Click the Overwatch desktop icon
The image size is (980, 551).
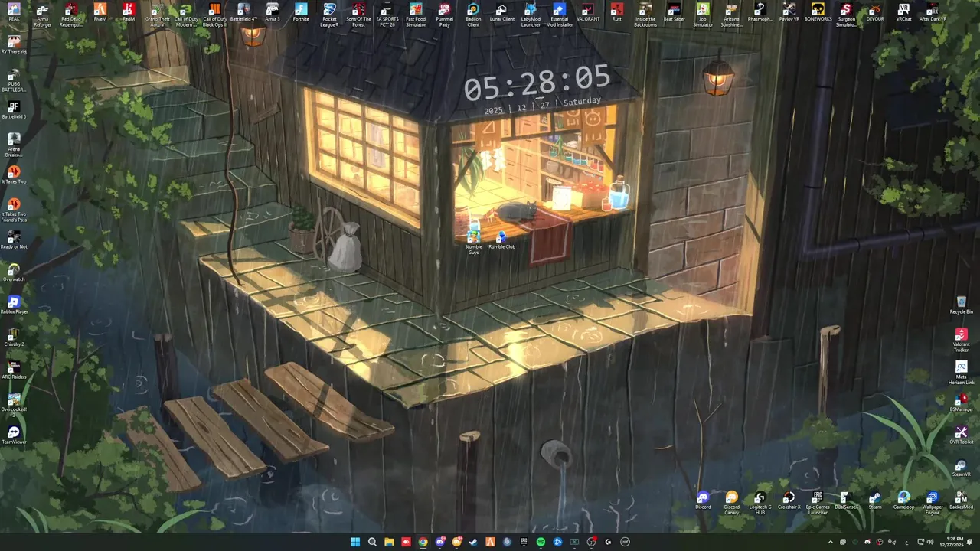[x=14, y=272]
